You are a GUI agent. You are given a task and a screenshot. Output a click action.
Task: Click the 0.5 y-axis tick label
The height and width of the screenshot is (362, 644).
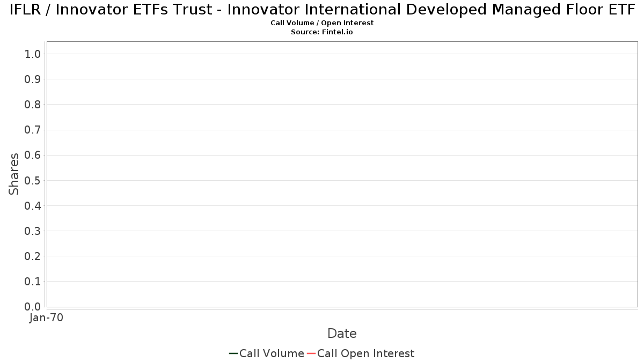pos(33,180)
